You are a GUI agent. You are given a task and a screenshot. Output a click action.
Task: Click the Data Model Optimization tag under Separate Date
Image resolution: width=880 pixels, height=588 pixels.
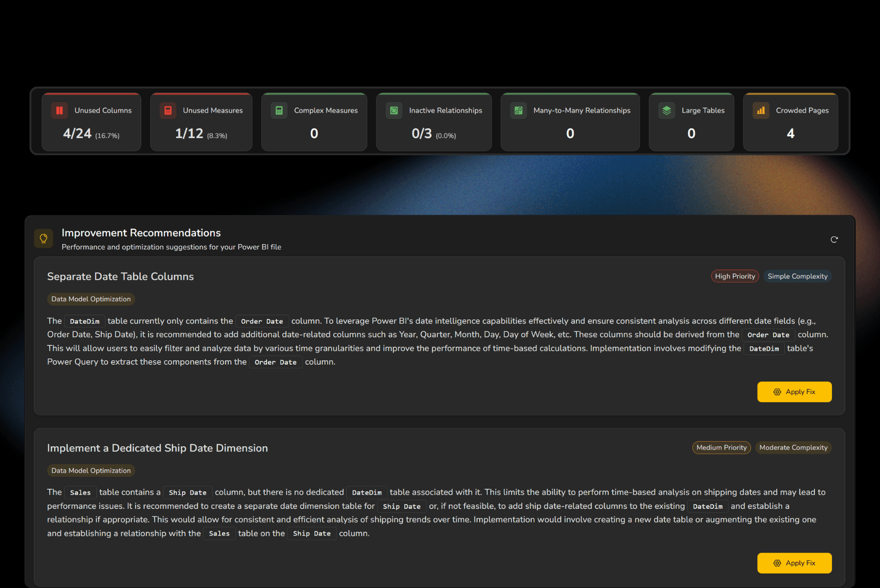91,299
